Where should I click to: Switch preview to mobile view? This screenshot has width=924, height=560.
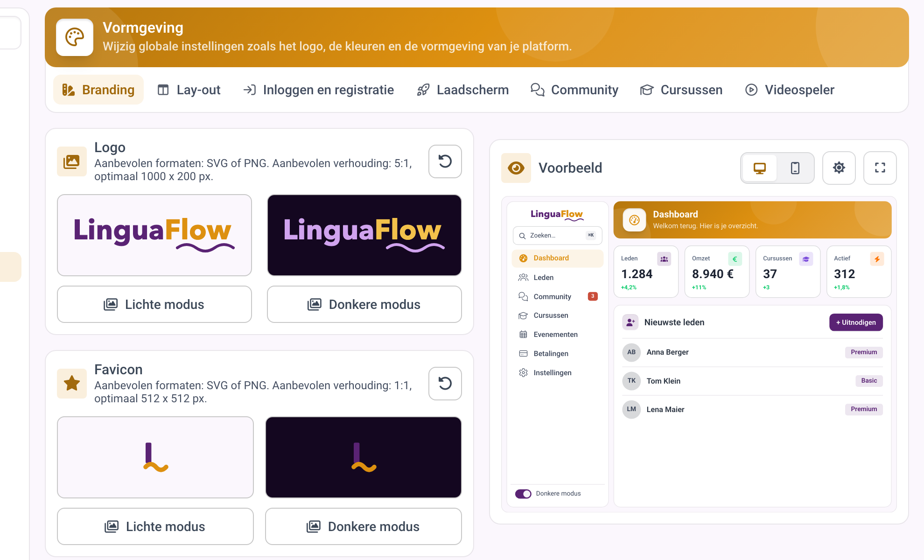point(795,168)
